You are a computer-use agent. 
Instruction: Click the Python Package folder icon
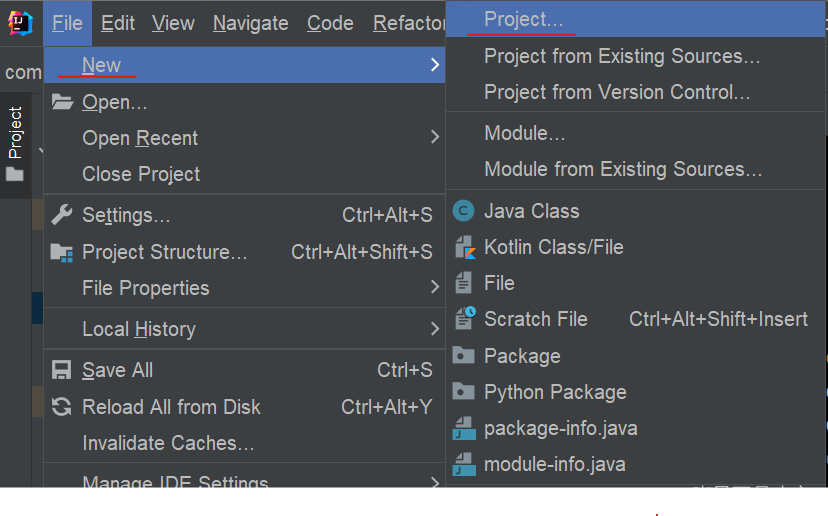coord(463,392)
